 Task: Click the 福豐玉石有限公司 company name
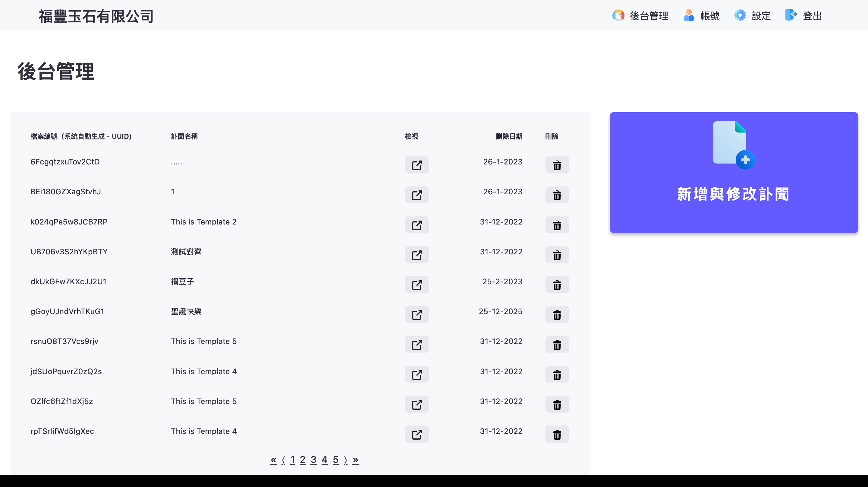[96, 15]
